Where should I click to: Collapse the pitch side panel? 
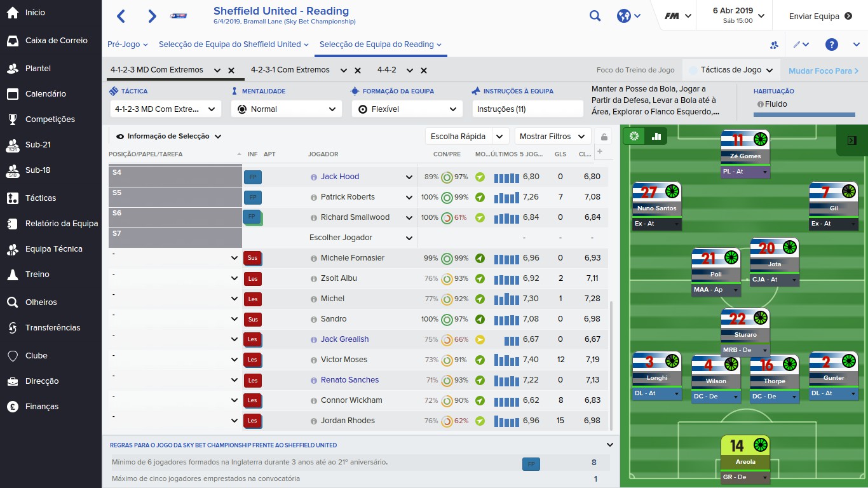(852, 140)
